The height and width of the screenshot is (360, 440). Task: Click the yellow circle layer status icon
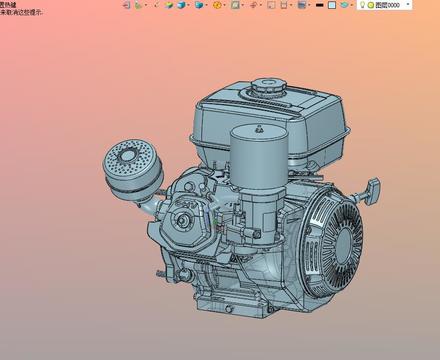tap(371, 5)
